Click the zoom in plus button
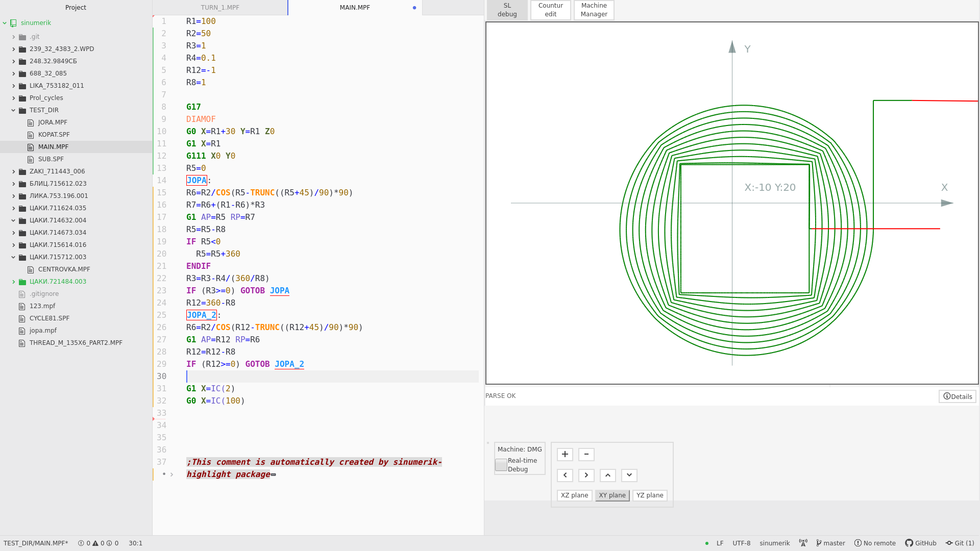The height and width of the screenshot is (551, 980). point(565,454)
